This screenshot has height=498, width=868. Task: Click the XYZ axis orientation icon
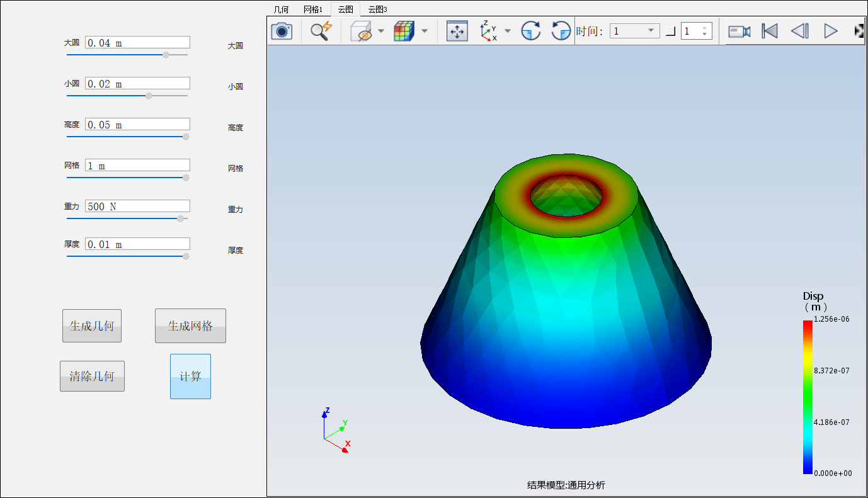tap(488, 31)
